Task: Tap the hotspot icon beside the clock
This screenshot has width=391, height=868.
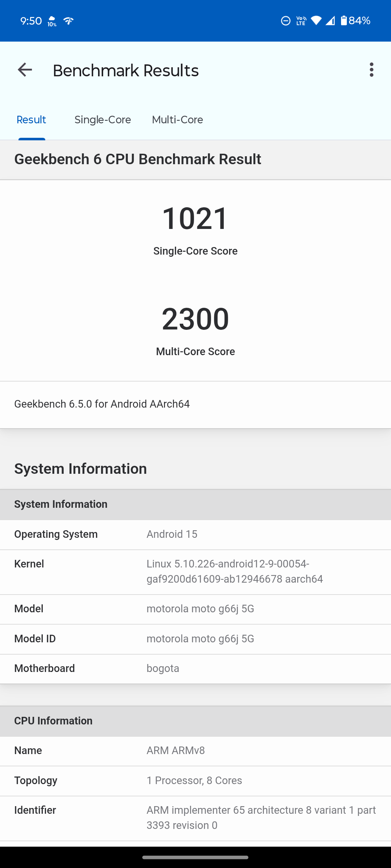Action: tap(68, 21)
